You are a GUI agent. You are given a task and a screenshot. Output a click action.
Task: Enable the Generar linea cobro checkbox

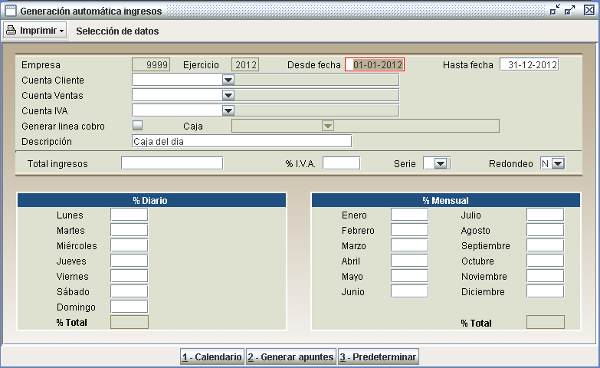[137, 125]
